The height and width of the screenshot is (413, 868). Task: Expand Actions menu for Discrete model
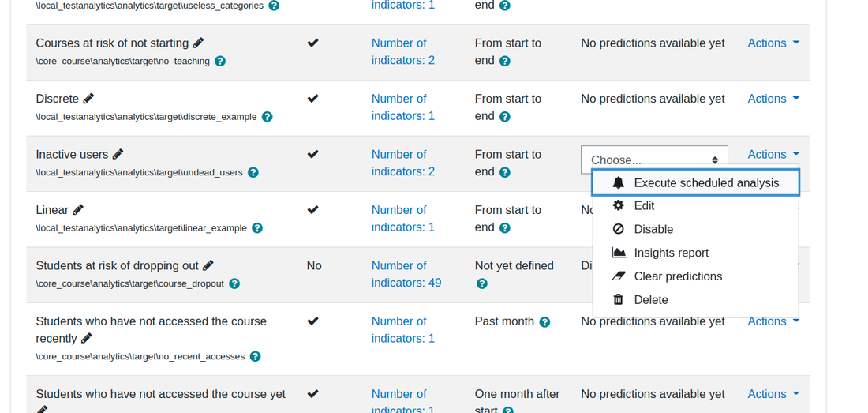773,99
